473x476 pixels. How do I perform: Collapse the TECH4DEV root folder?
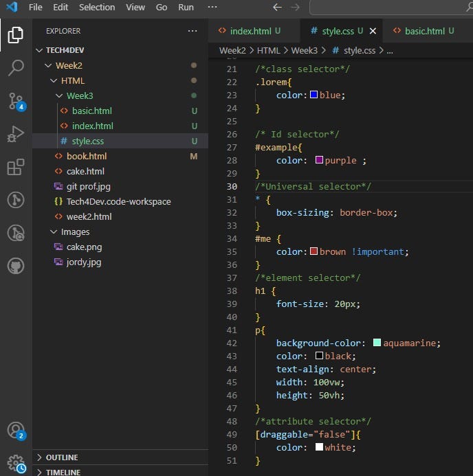tap(39, 50)
